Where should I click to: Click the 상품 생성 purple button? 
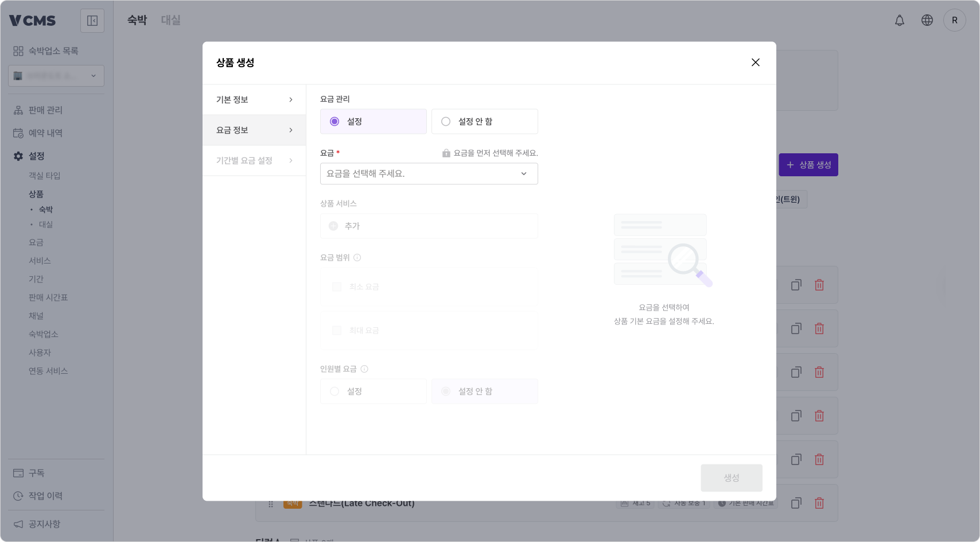808,165
